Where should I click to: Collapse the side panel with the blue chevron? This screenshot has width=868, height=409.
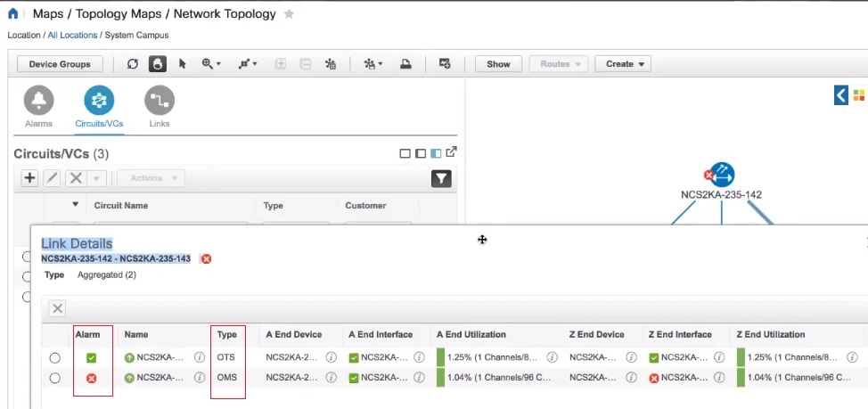(x=841, y=95)
